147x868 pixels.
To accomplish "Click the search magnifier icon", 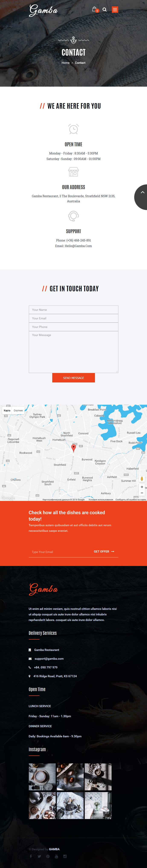I will click(105, 9).
